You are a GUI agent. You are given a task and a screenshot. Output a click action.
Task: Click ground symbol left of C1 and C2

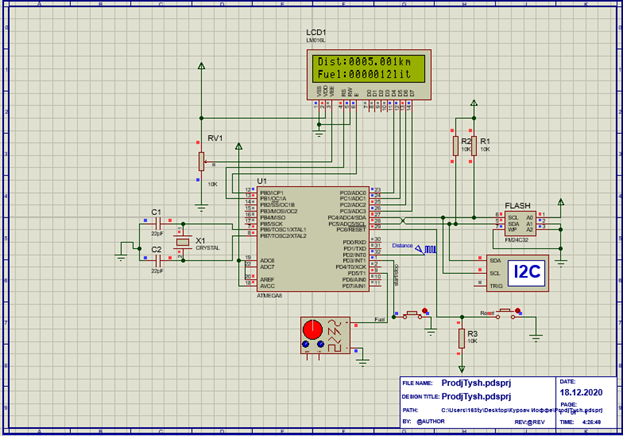point(121,258)
